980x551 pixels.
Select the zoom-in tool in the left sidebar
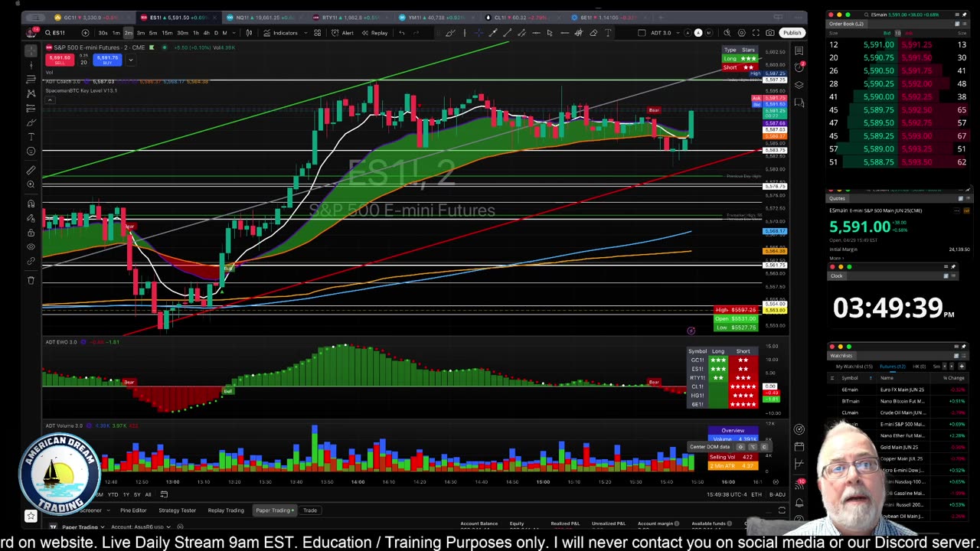click(x=31, y=184)
